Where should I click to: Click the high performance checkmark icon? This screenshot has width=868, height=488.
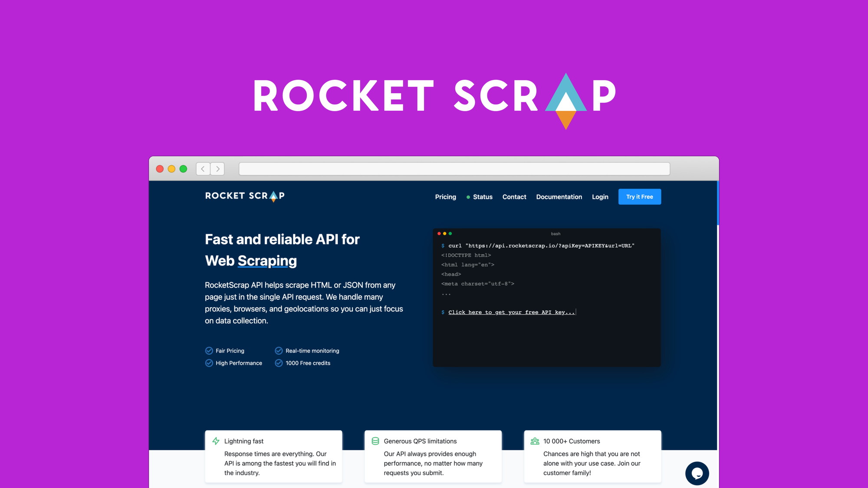click(209, 362)
